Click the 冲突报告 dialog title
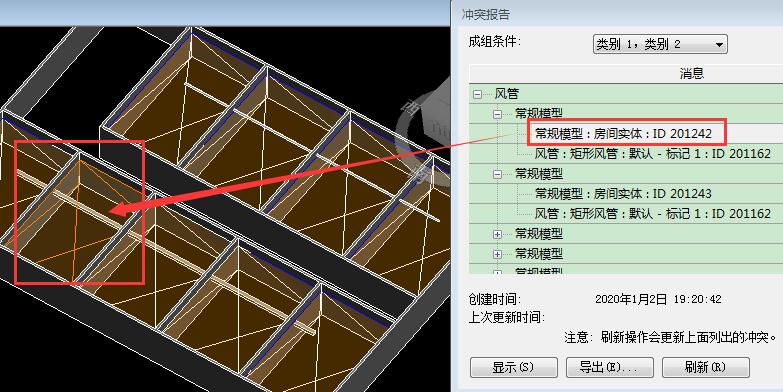This screenshot has width=783, height=392. point(485,14)
